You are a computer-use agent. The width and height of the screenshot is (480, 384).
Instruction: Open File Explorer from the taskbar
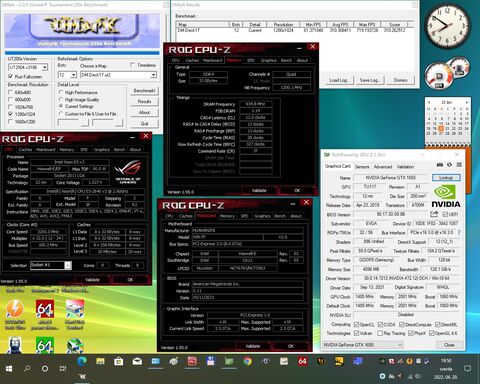coord(100,361)
